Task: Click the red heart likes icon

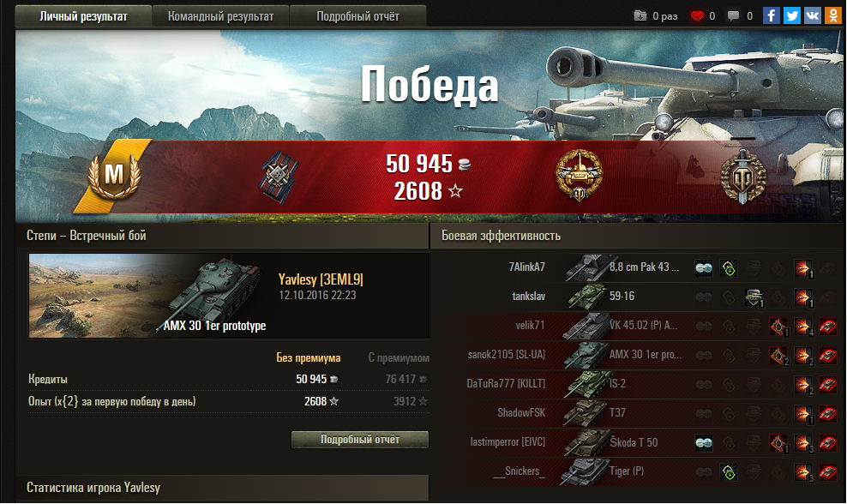Action: 697,16
